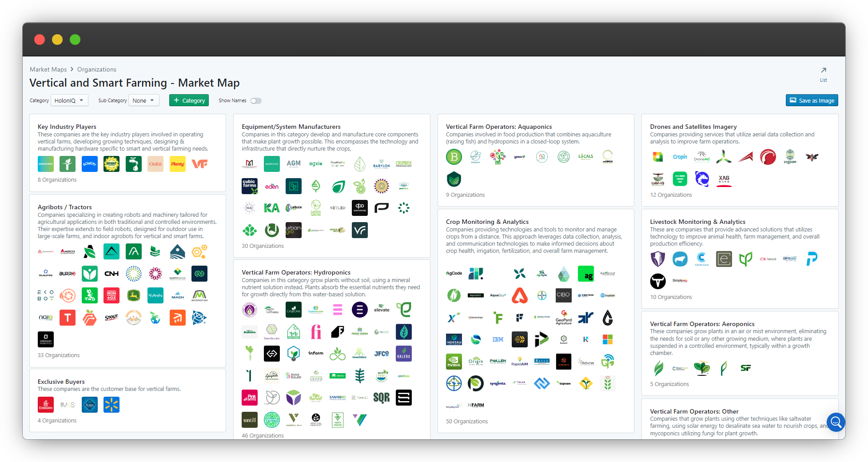
Task: Click the Cropin logo
Action: 680,156
